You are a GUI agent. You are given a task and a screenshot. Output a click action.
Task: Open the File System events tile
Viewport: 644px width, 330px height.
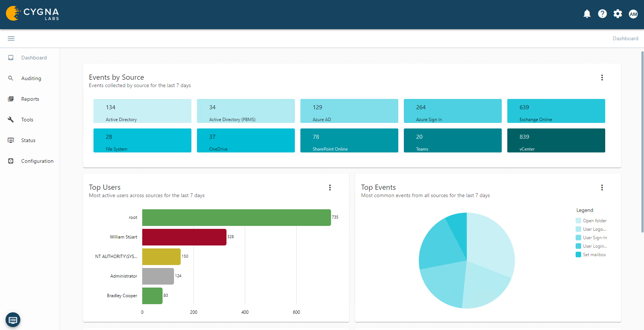tap(142, 140)
